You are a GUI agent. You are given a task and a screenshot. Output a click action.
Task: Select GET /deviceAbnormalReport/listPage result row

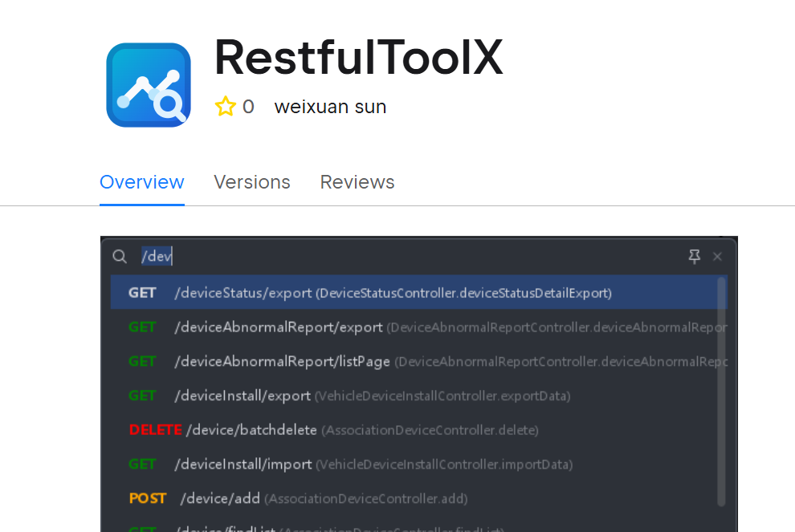click(419, 361)
